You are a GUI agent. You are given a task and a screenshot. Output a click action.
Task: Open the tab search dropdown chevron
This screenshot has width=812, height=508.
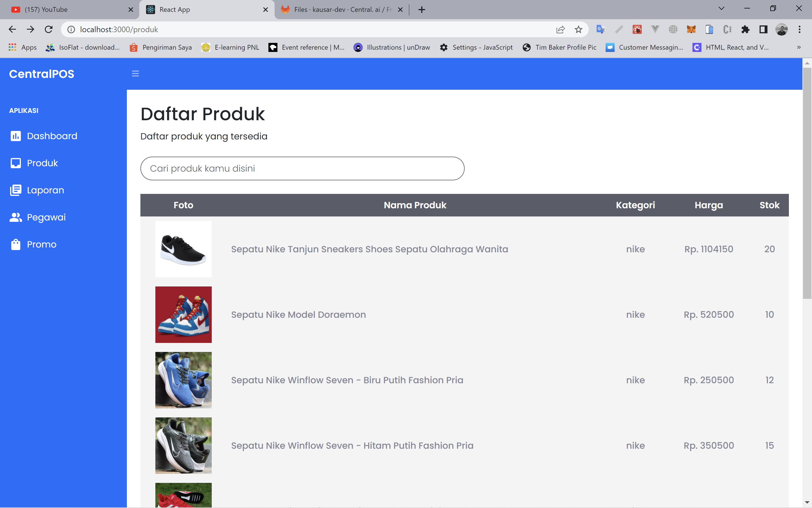[x=721, y=8]
